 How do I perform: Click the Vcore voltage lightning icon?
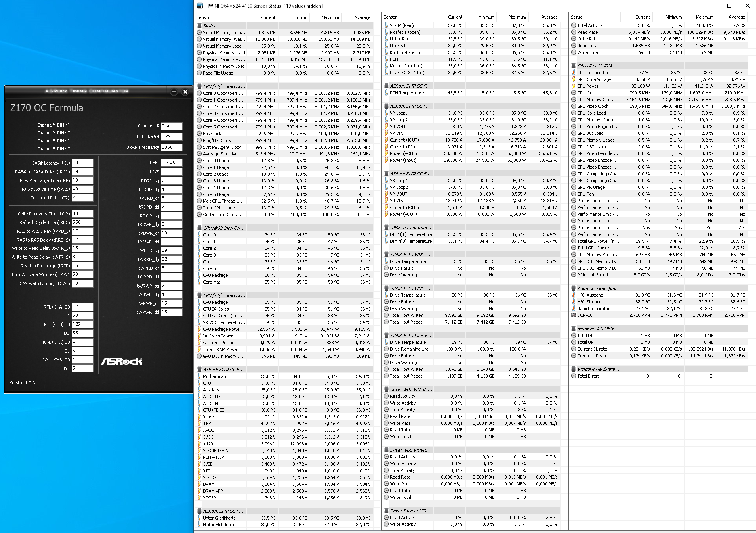(x=199, y=417)
